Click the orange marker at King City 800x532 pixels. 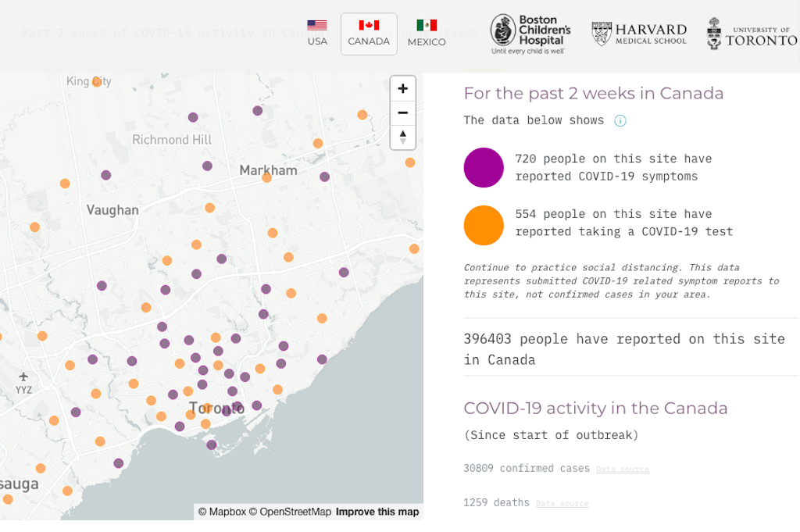point(97,81)
